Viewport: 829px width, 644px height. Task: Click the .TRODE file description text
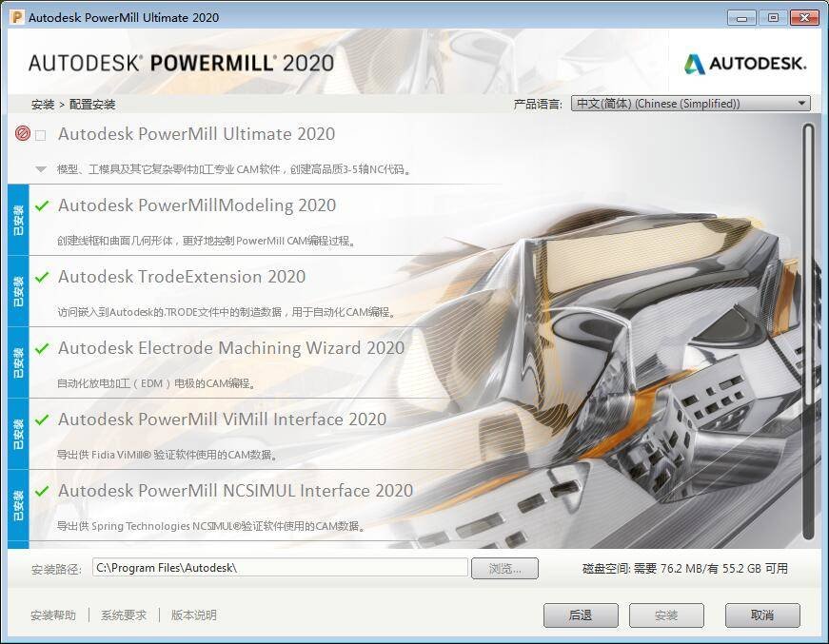(x=227, y=312)
